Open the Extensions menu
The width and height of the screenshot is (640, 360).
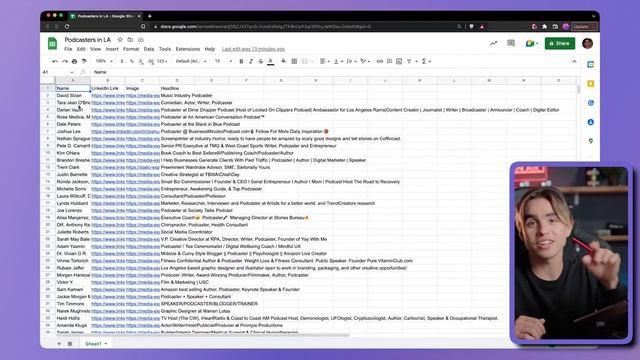click(188, 49)
